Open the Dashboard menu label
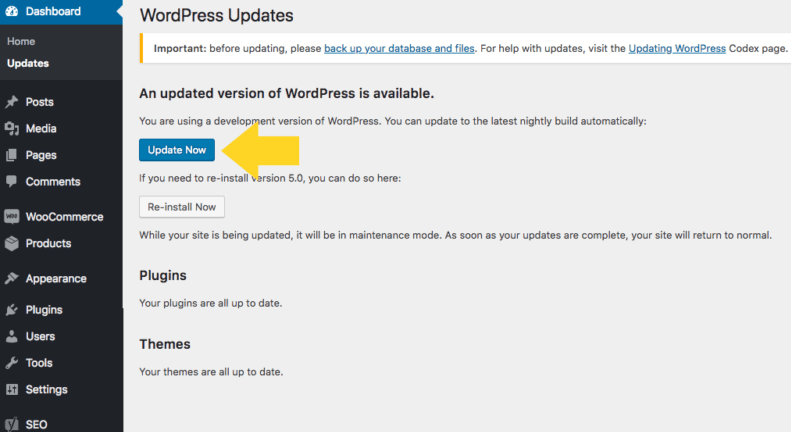 (53, 11)
